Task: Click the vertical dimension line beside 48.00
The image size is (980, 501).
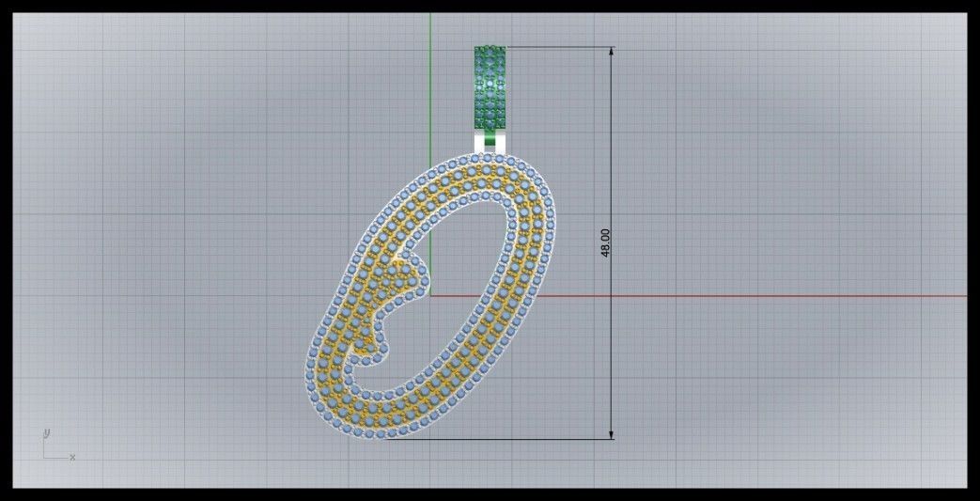Action: click(612, 243)
